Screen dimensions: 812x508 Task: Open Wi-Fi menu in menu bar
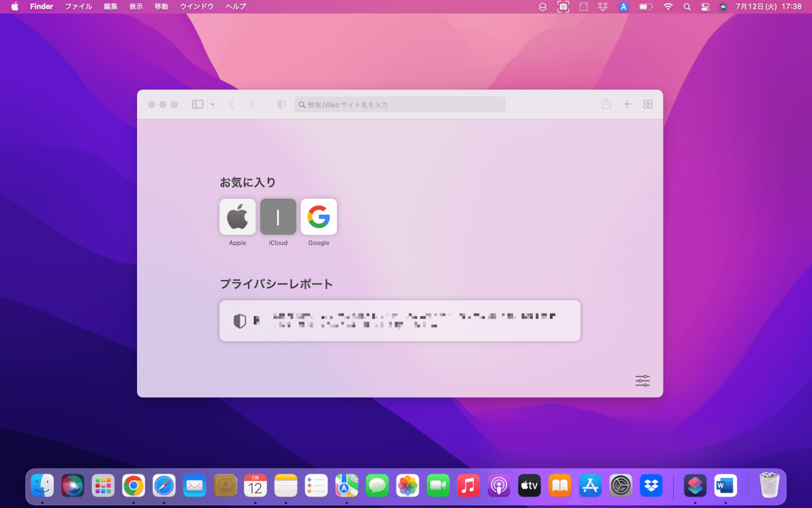[x=668, y=6]
